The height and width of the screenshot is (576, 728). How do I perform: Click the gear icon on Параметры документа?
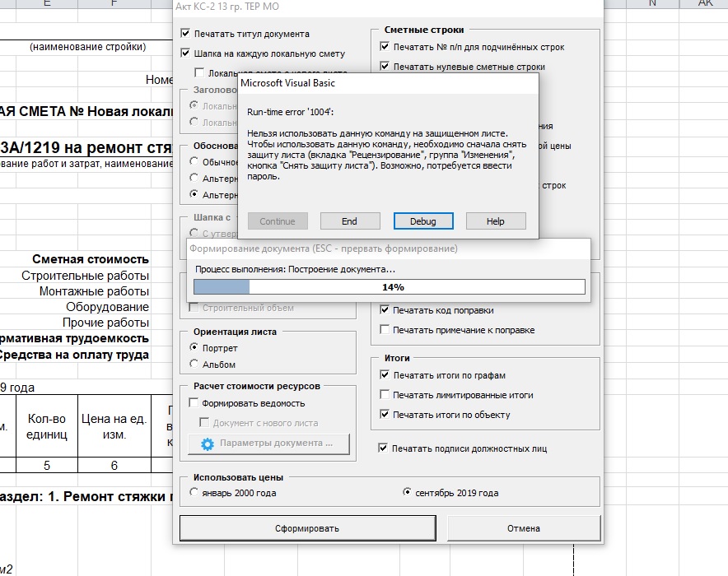click(x=207, y=444)
